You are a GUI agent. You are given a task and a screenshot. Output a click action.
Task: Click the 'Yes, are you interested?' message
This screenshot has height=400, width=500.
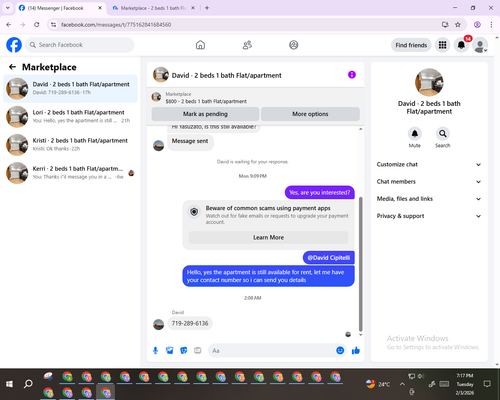tap(320, 192)
